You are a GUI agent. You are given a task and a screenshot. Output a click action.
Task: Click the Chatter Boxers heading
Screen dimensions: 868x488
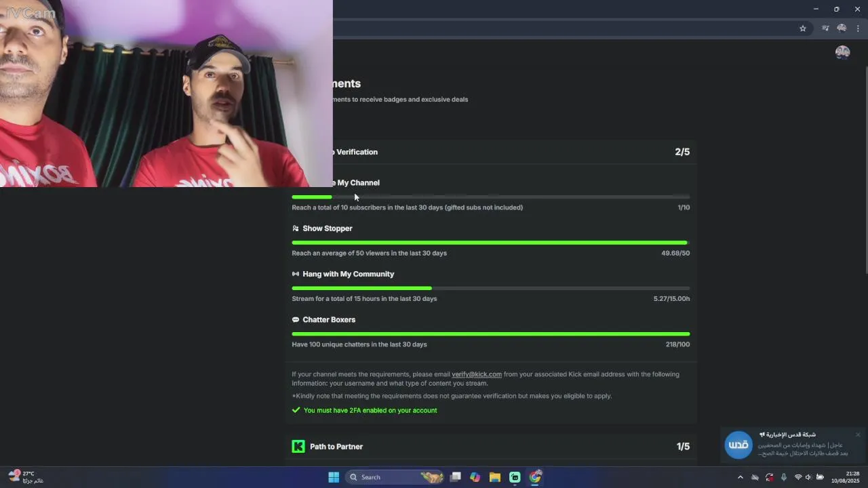coord(329,320)
